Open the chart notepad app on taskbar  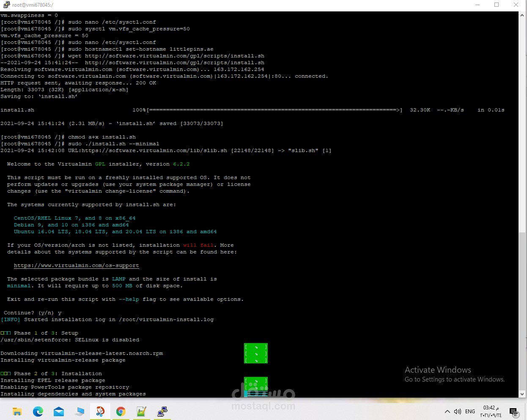click(x=142, y=412)
